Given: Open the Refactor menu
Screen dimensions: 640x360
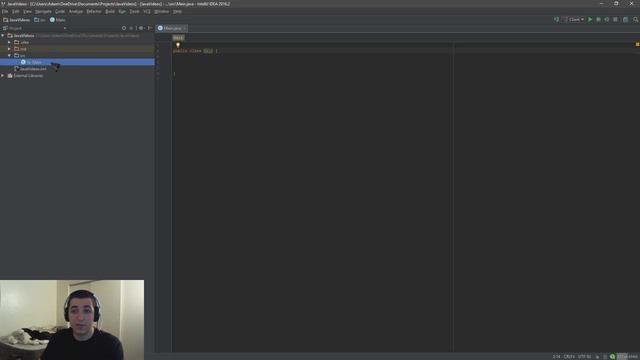Looking at the screenshot, I should [x=94, y=11].
